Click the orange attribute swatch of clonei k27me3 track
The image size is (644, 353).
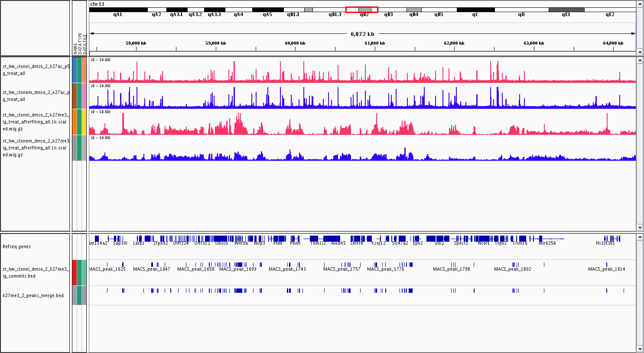click(x=75, y=122)
